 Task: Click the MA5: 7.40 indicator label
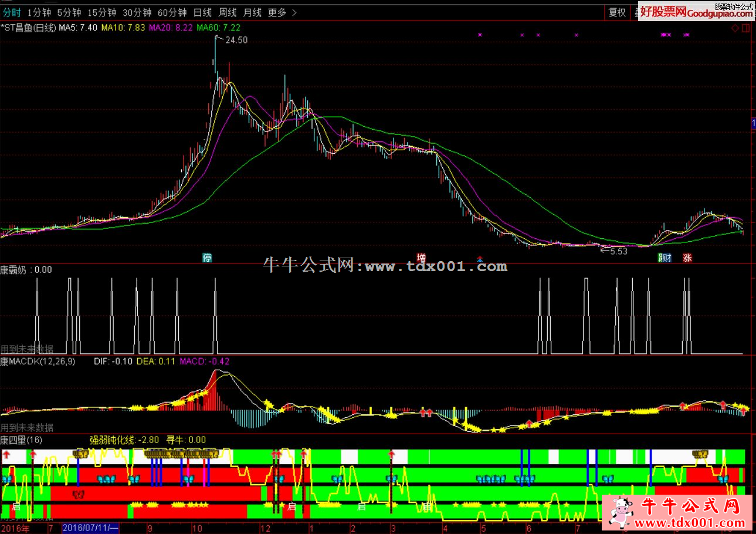[79, 28]
